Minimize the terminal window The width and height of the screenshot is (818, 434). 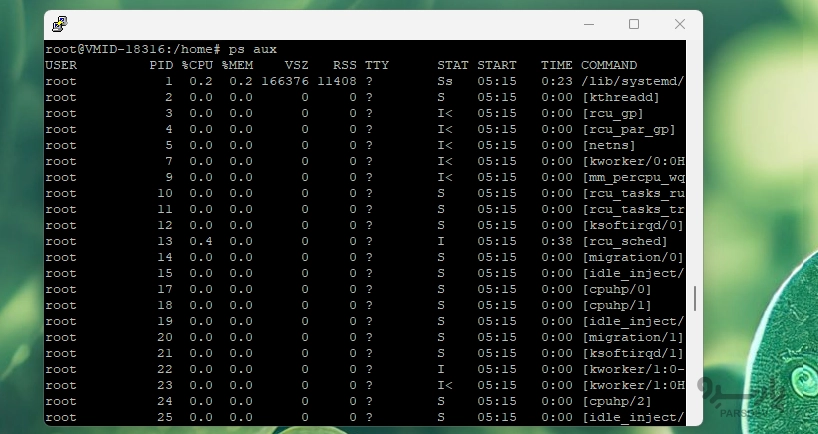pyautogui.click(x=587, y=24)
